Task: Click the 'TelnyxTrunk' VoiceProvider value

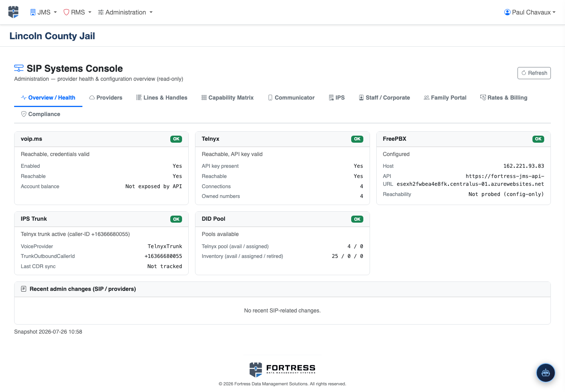Action: click(165, 247)
